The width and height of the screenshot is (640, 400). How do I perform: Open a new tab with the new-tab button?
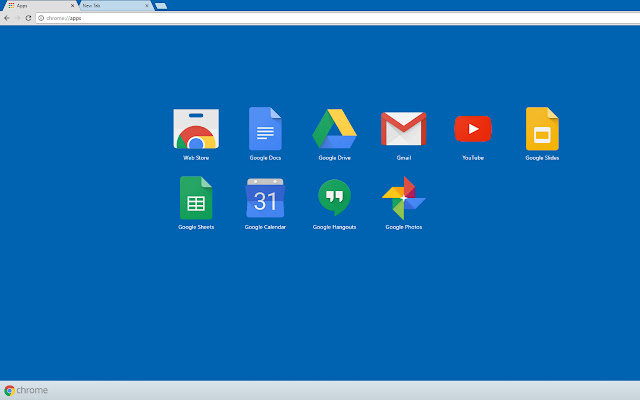[x=161, y=6]
